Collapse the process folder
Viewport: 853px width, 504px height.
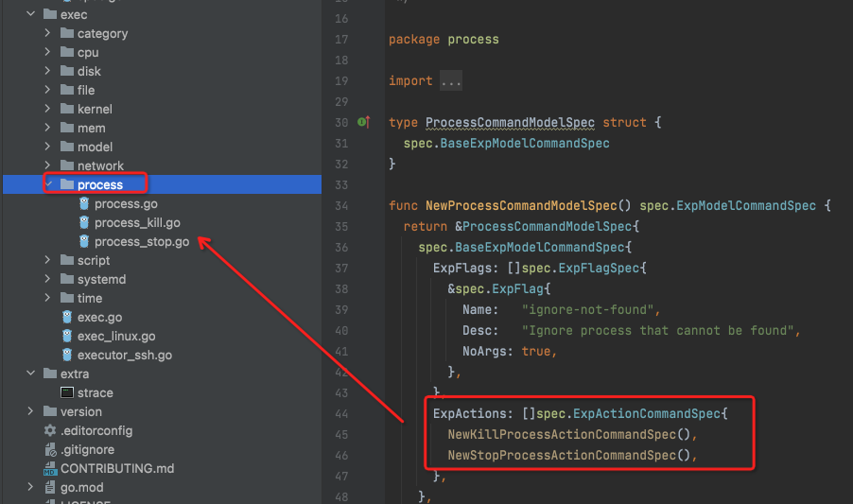pos(48,185)
